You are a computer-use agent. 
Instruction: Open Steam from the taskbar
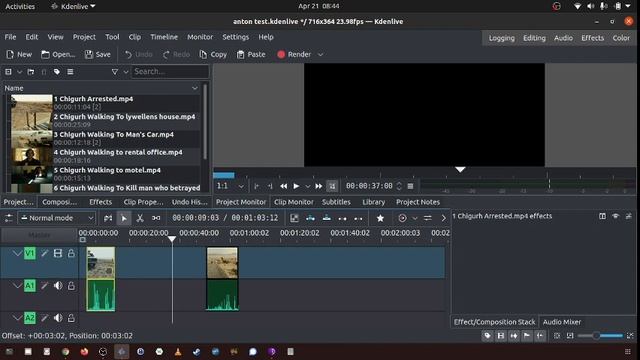197,351
